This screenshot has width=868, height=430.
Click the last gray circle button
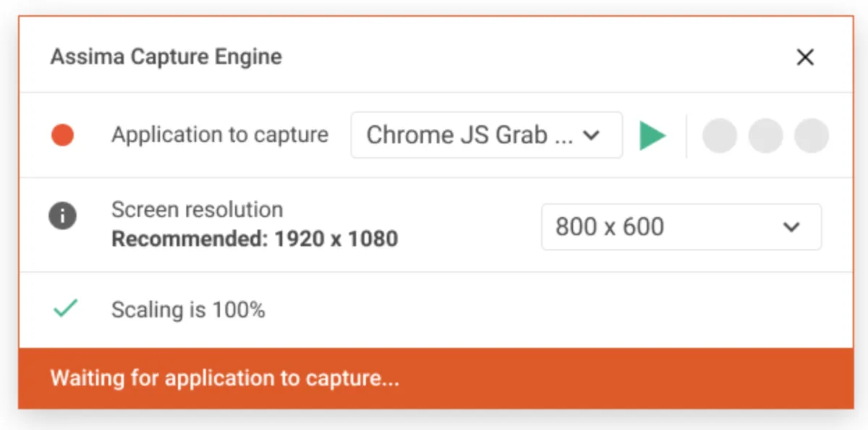[812, 135]
